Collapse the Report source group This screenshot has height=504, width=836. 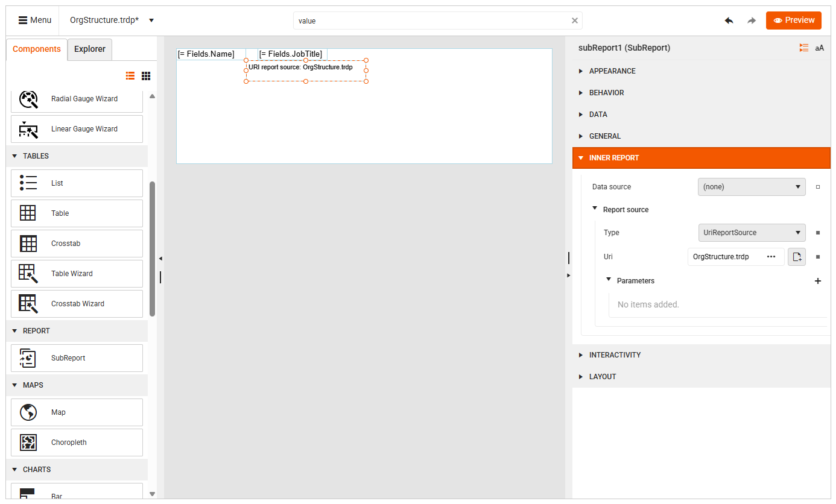click(596, 209)
